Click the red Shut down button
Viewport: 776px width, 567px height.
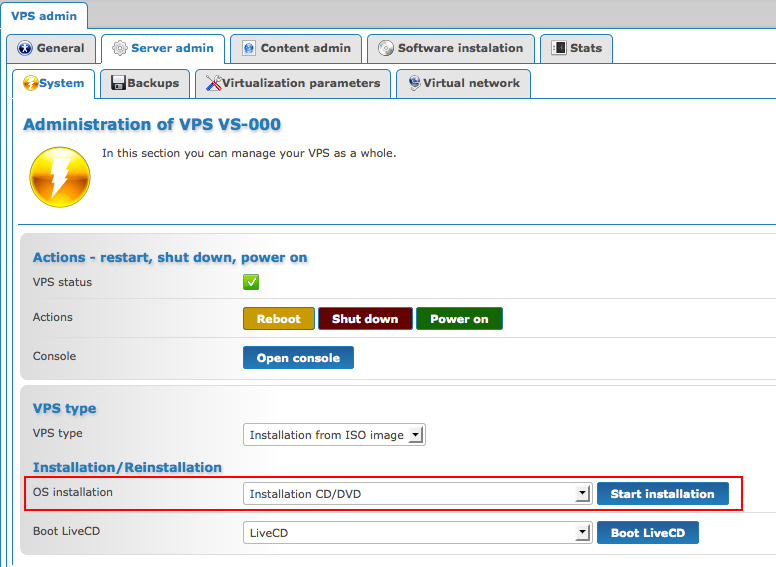coord(365,319)
